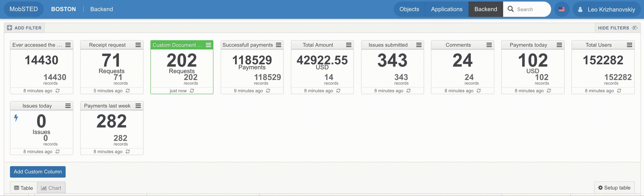Screen dimensions: 644x196
Task: Switch to Table view
Action: pos(23,188)
